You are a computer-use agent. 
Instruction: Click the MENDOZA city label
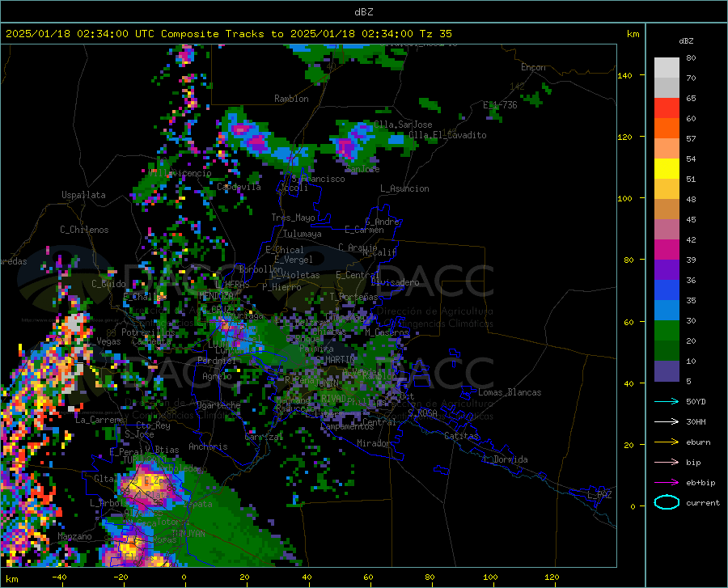pyautogui.click(x=216, y=295)
